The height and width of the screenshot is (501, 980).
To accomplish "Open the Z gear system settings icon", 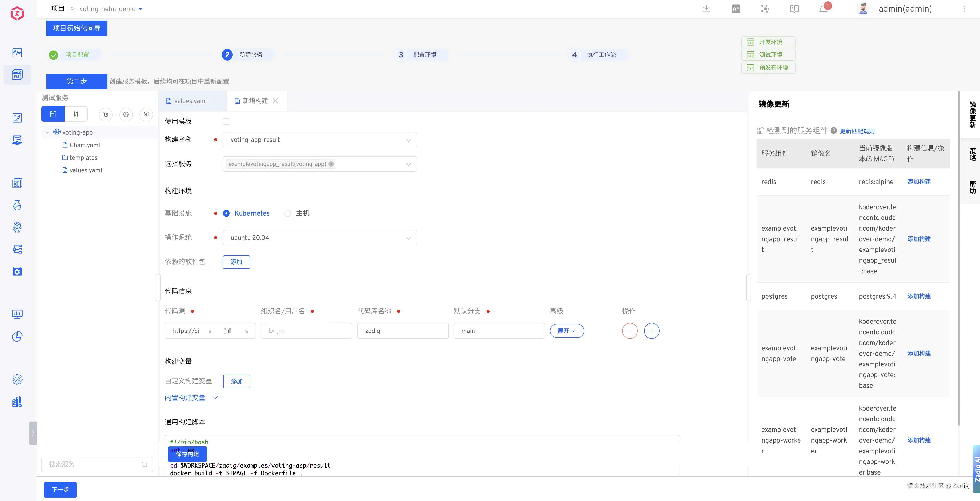I will [17, 380].
